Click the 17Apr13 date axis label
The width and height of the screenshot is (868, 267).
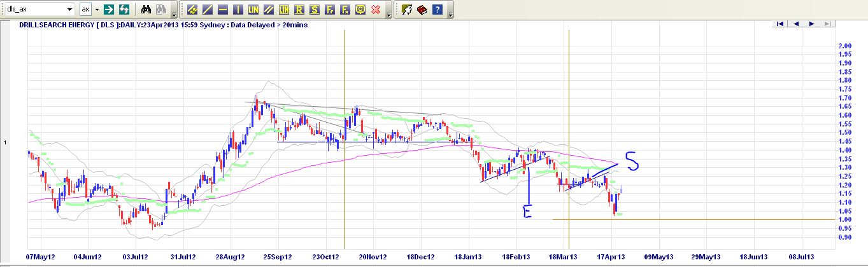click(611, 257)
